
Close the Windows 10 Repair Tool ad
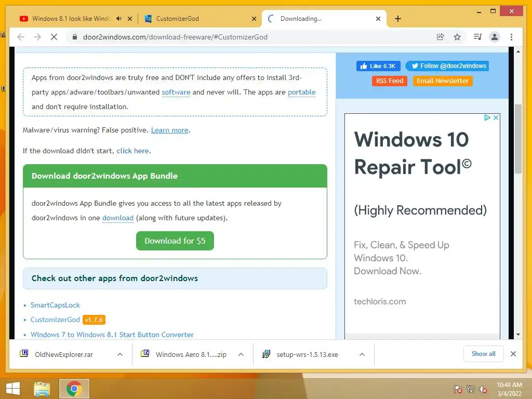[x=496, y=118]
